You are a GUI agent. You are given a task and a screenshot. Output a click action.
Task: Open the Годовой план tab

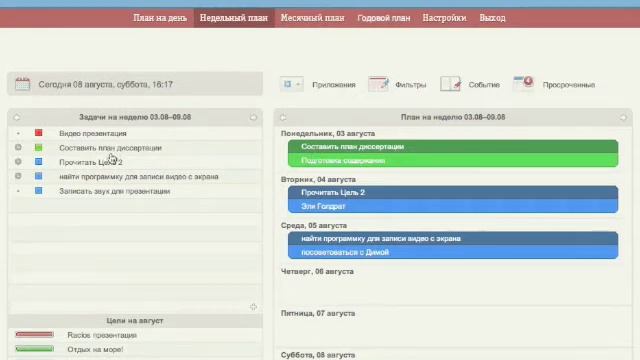click(x=384, y=18)
